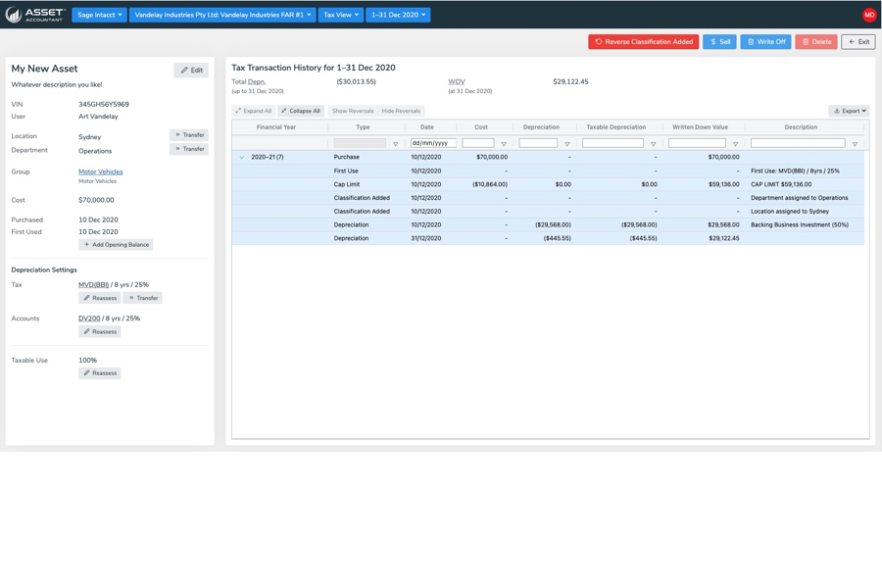This screenshot has height=588, width=882.
Task: Open the 1–31 Dec 2020 period dropdown
Action: click(x=398, y=15)
